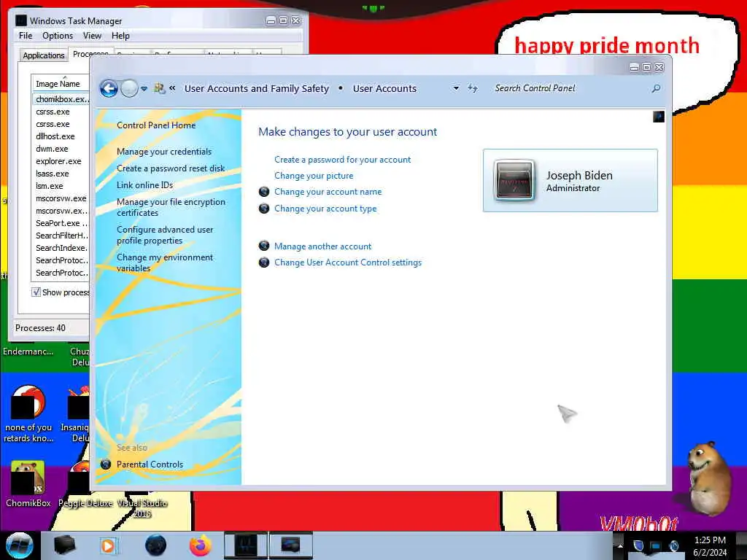The width and height of the screenshot is (747, 560).
Task: Open Control Panel Home
Action: point(156,125)
